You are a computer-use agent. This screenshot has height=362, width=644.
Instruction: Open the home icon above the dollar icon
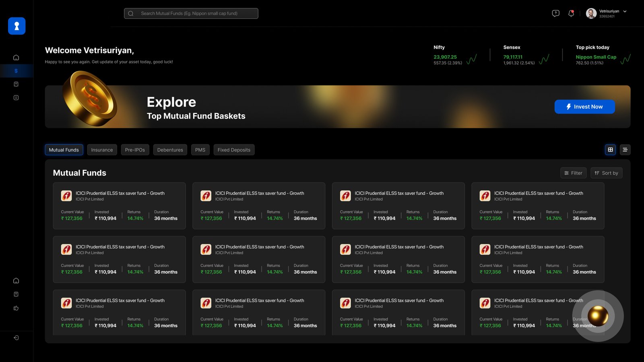[16, 58]
